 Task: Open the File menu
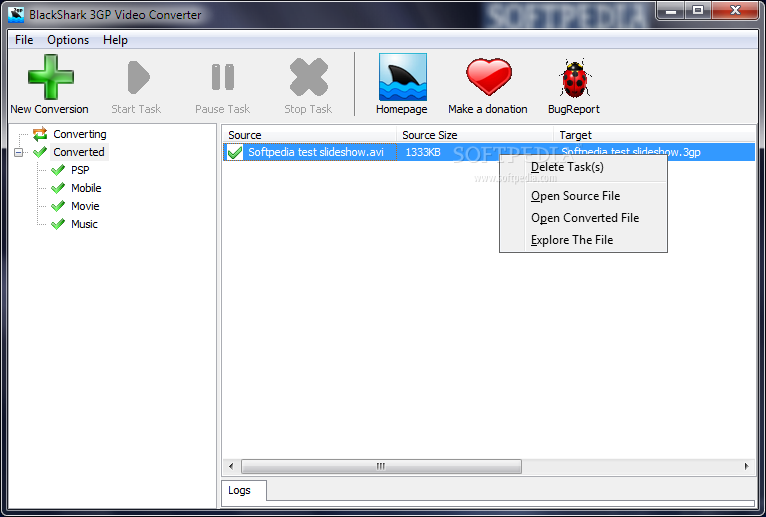click(x=24, y=40)
